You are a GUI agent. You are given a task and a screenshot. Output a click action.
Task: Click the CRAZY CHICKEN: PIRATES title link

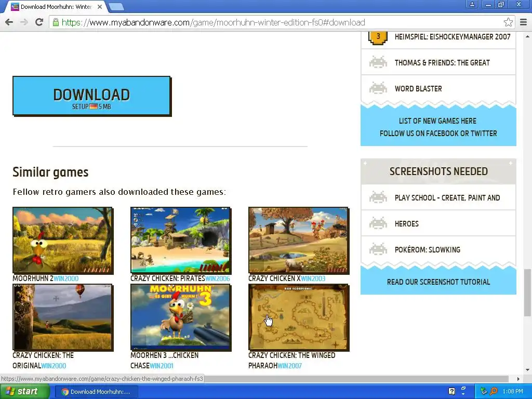[168, 278]
